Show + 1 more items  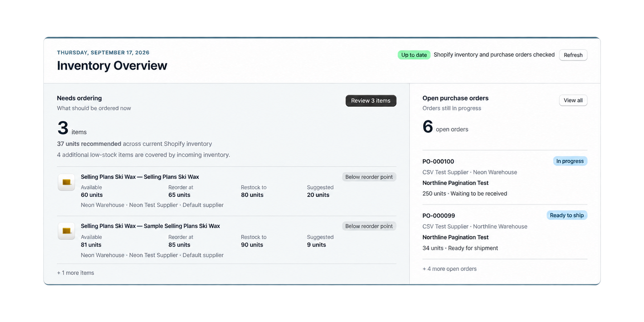76,273
